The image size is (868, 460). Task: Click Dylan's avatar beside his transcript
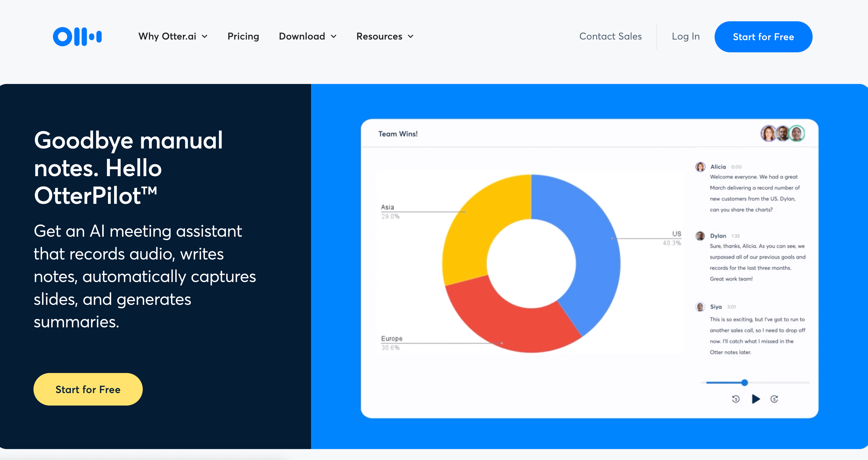pyautogui.click(x=700, y=236)
